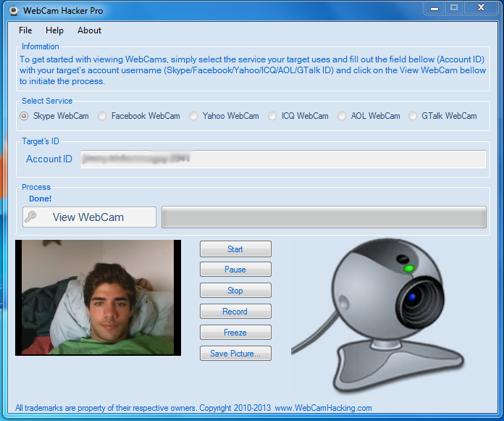Click the large webcam illustration

378,315
